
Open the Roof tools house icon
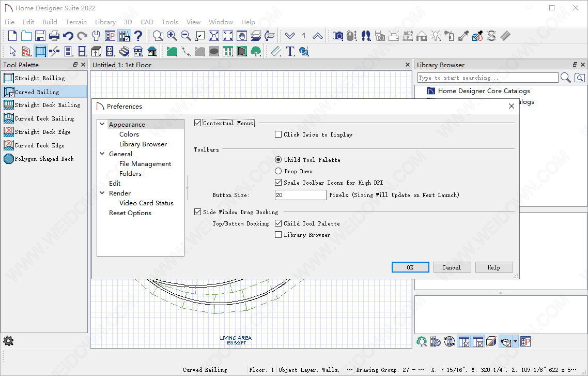(x=152, y=51)
